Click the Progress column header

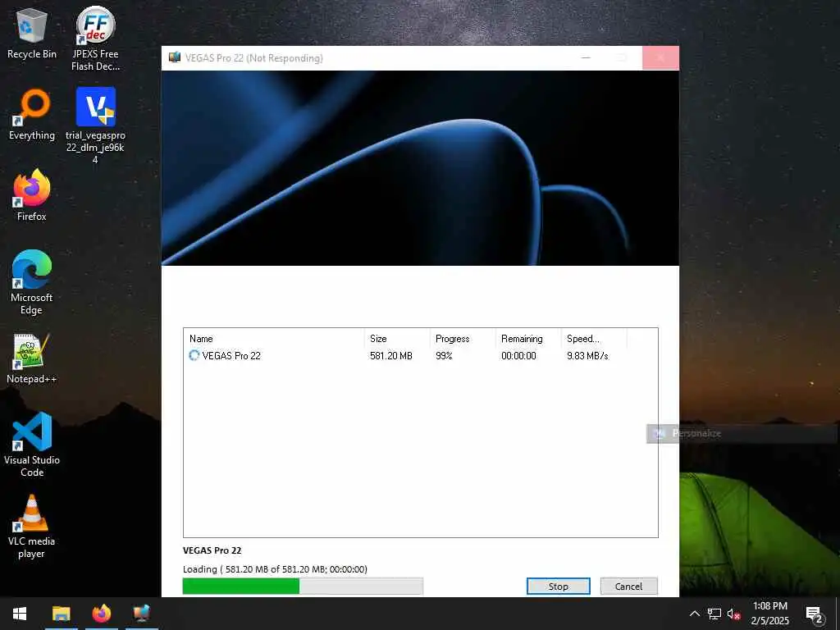[x=463, y=339]
